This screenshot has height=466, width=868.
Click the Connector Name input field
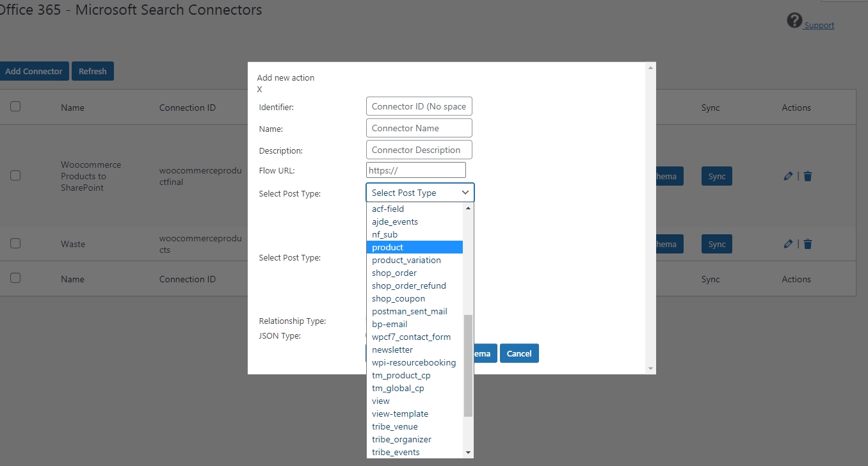tap(419, 128)
